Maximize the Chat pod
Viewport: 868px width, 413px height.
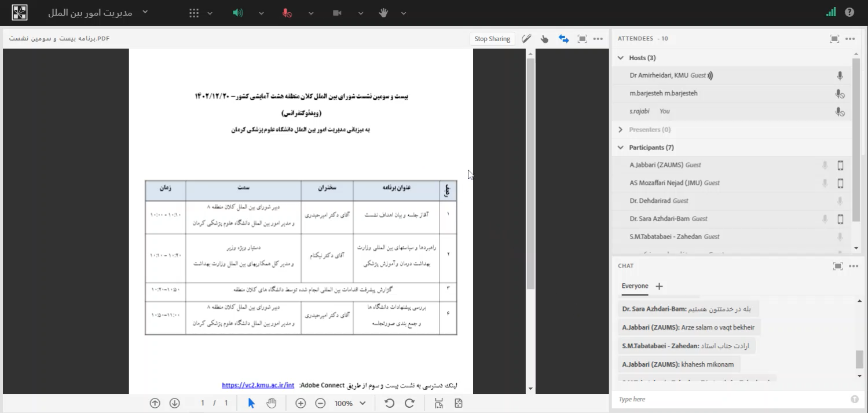click(x=837, y=266)
